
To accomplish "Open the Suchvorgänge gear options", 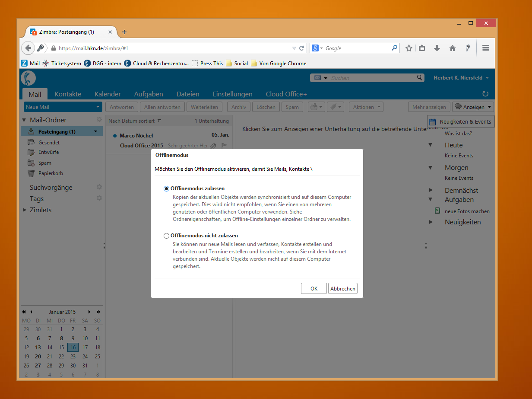I will pos(99,187).
